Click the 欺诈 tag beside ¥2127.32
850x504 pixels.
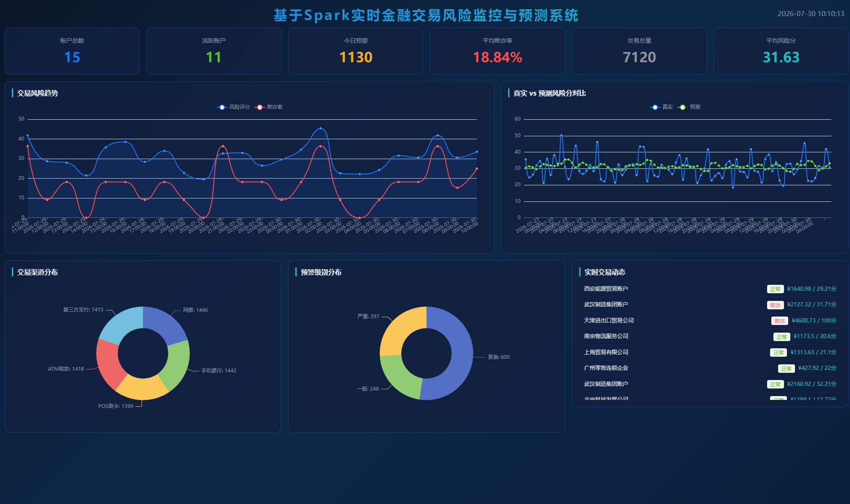775,305
